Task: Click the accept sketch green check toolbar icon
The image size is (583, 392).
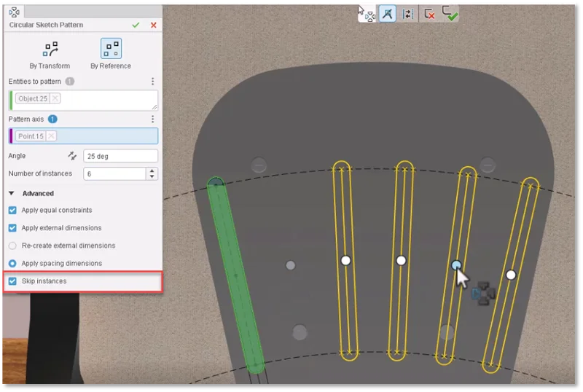Action: [450, 13]
